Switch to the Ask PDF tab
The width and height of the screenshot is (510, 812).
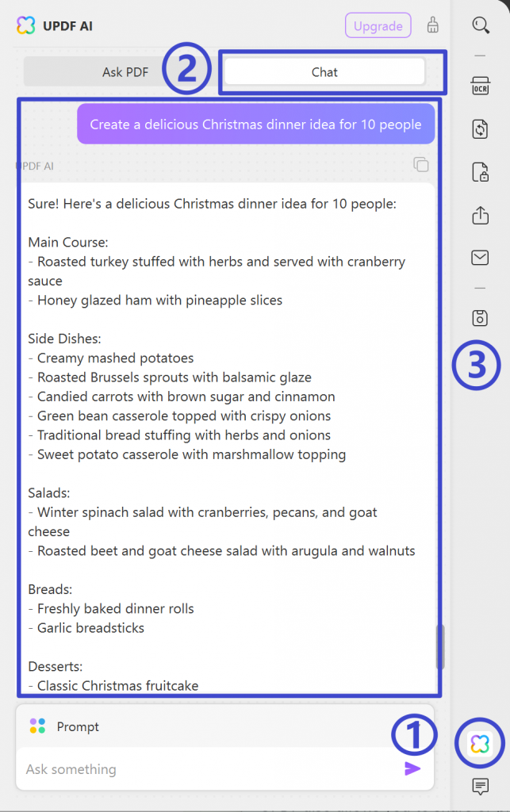tap(125, 72)
